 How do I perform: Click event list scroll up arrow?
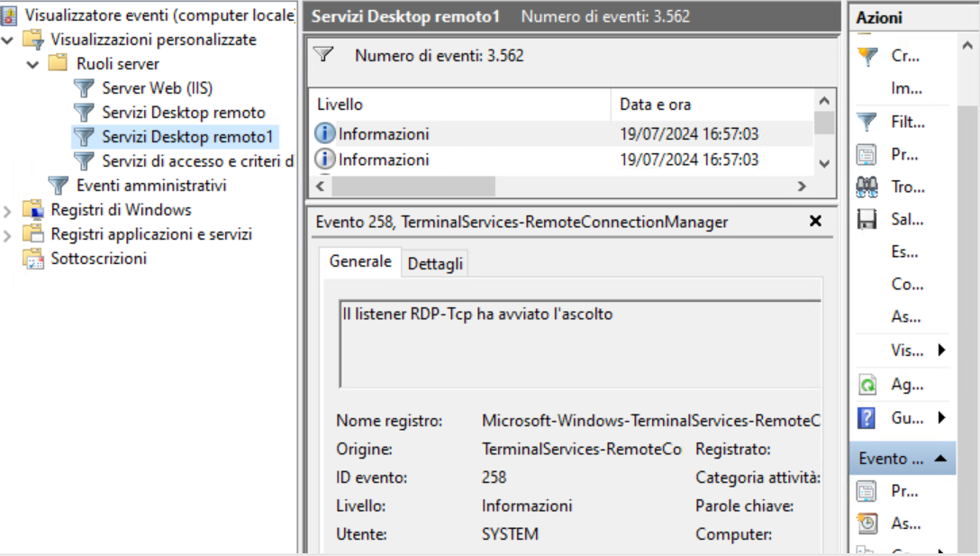point(824,101)
